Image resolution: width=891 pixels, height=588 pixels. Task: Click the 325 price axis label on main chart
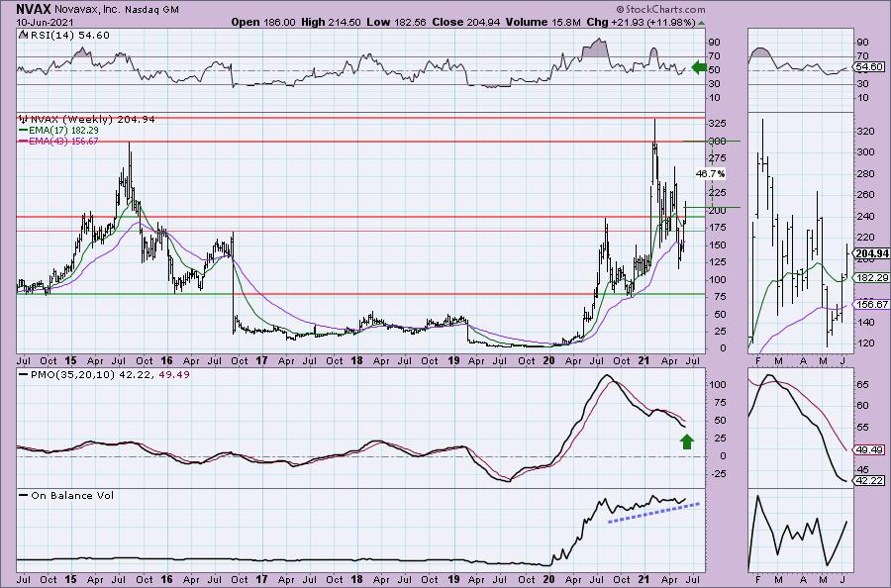pos(718,124)
